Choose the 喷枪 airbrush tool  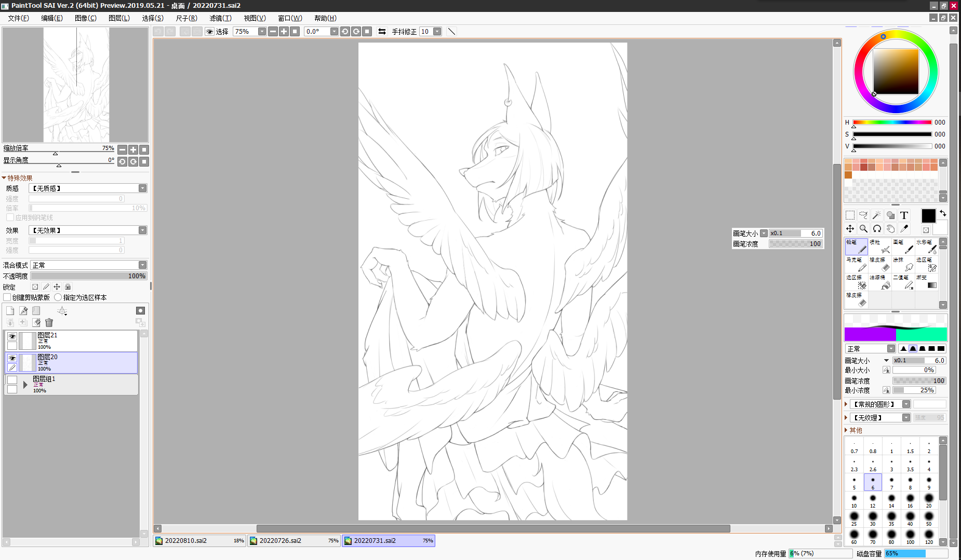(880, 247)
